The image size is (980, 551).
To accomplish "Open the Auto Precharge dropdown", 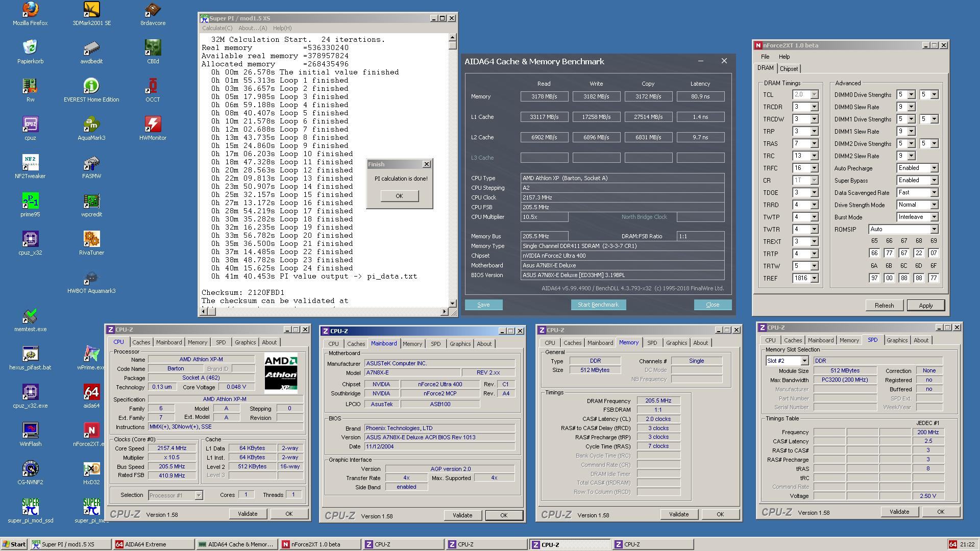I will click(x=934, y=168).
